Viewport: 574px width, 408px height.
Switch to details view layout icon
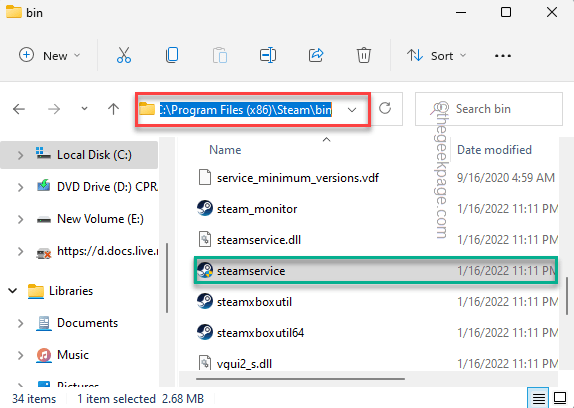coord(538,398)
